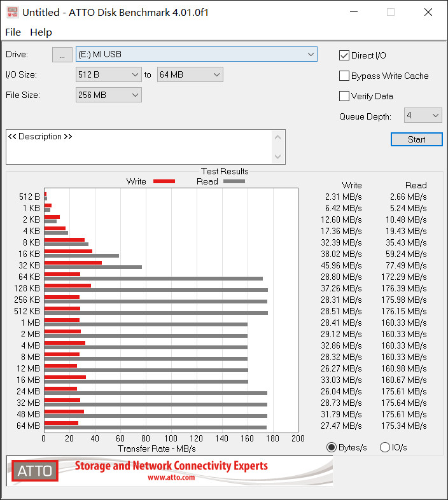
Task: Click the Storage and Network Connectivity Experts banner text
Action: point(171,466)
